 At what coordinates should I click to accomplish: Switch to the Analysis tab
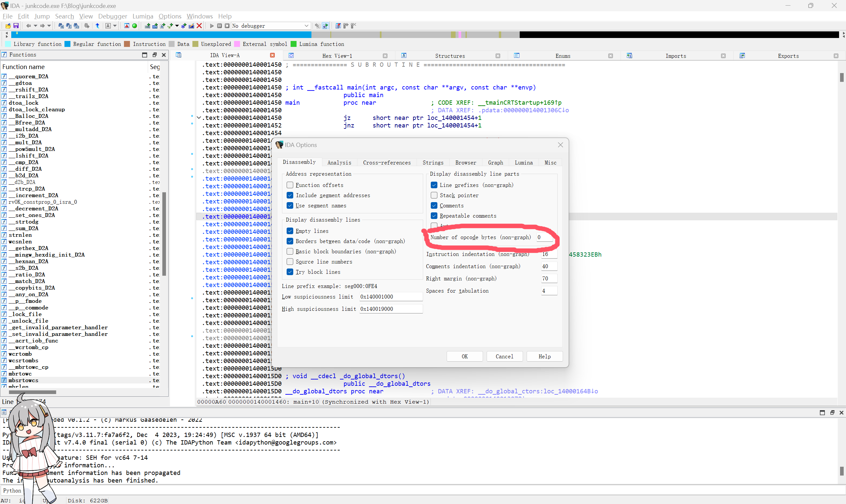pos(339,163)
